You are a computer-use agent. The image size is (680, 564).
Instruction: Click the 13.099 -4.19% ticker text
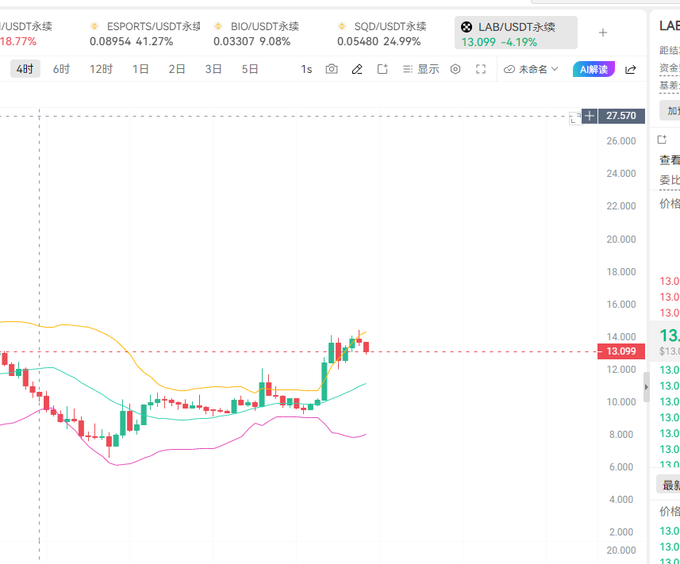coord(499,42)
